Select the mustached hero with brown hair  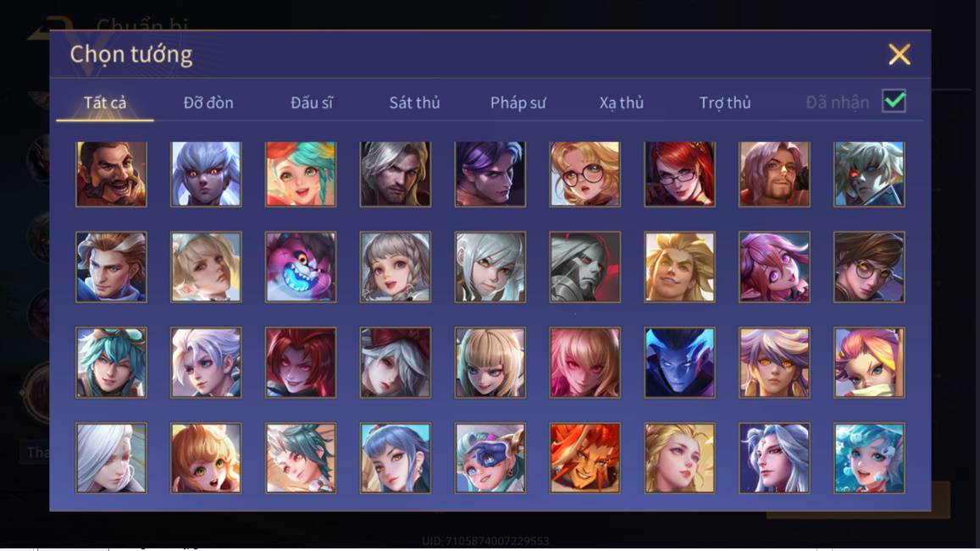click(111, 174)
